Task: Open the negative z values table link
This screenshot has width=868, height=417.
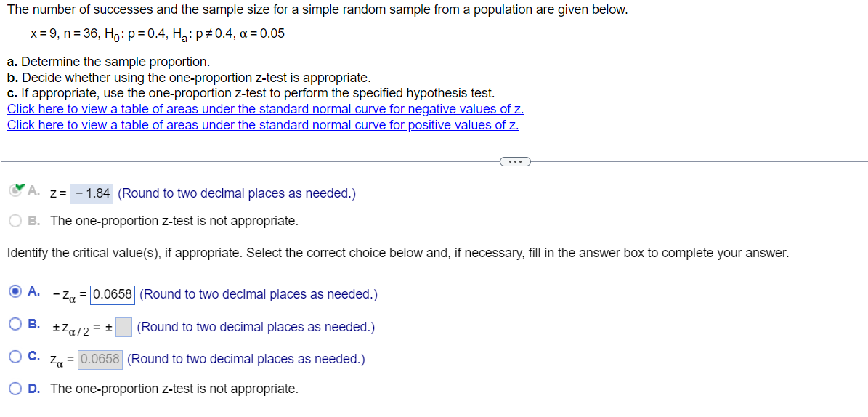Action: pyautogui.click(x=266, y=108)
